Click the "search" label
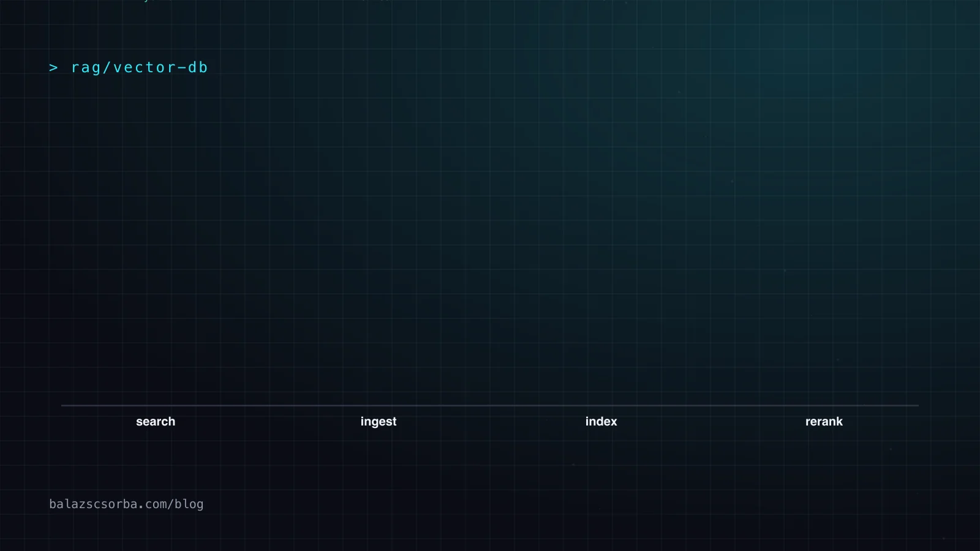Screen dimensions: 980x551 tap(156, 421)
